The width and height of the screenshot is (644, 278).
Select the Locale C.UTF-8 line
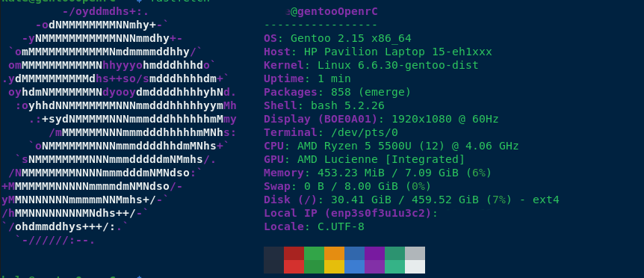pyautogui.click(x=314, y=226)
